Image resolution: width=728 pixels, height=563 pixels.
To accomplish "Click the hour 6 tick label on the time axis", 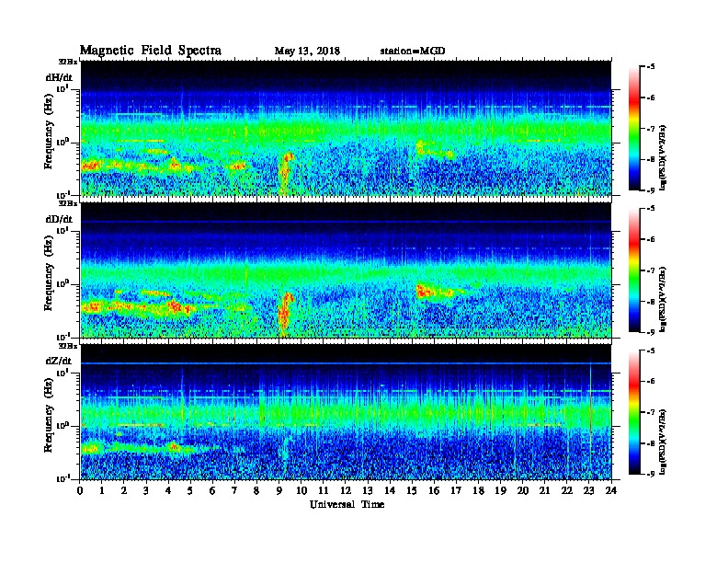I will 212,490.
